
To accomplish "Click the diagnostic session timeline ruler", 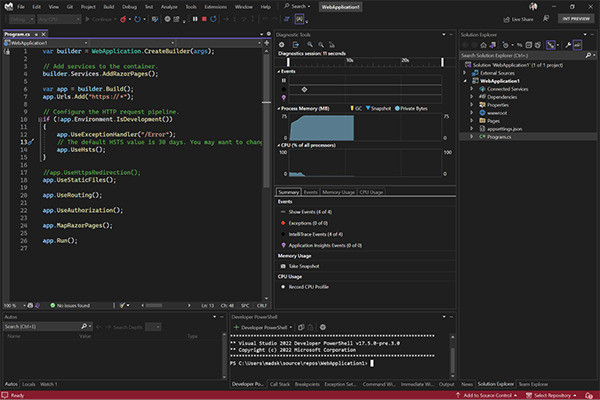I will (x=365, y=60).
